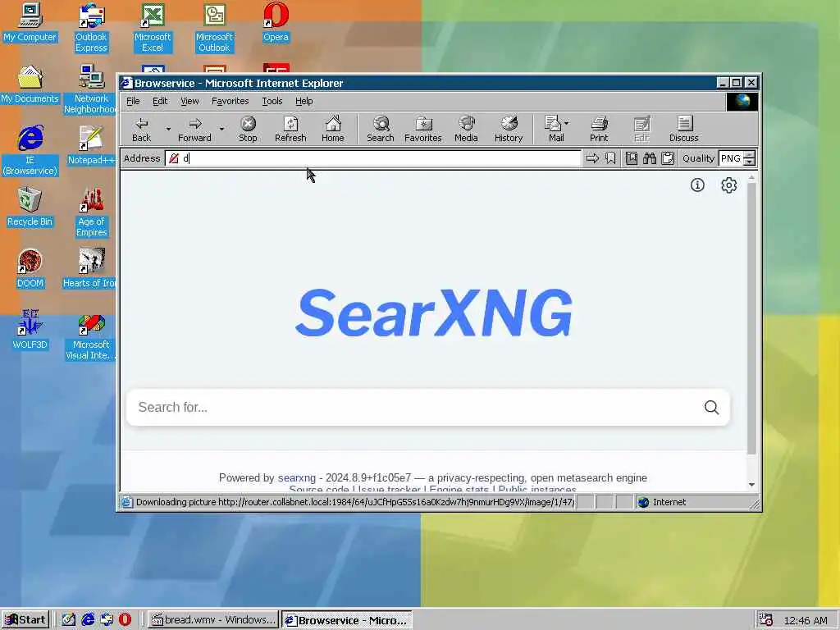Select the DOOM desktop shortcut
840x630 pixels.
[30, 269]
